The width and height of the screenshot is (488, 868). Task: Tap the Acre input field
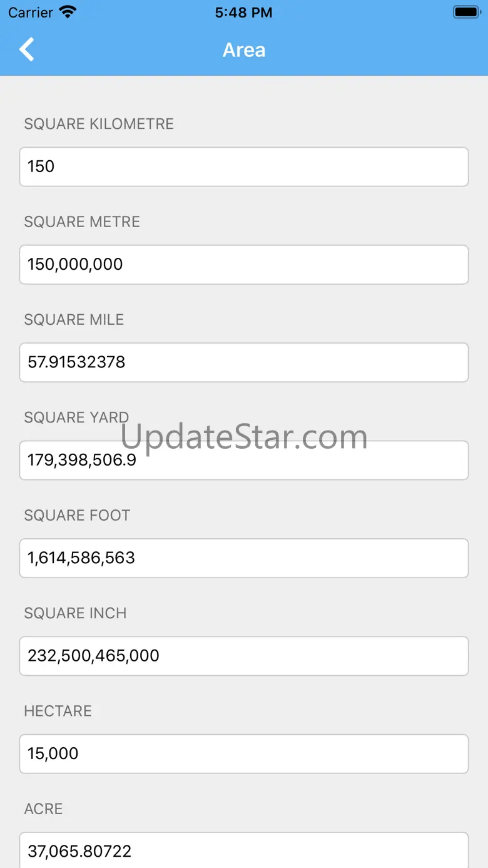(x=244, y=850)
